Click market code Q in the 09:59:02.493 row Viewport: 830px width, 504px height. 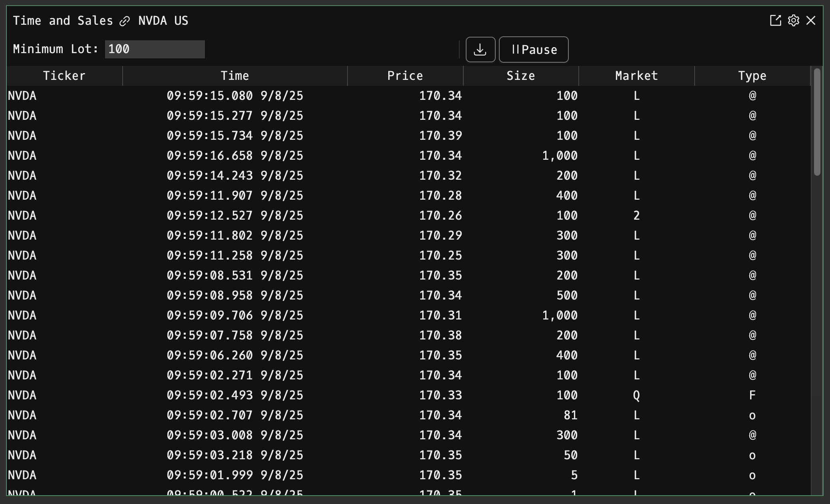click(637, 395)
